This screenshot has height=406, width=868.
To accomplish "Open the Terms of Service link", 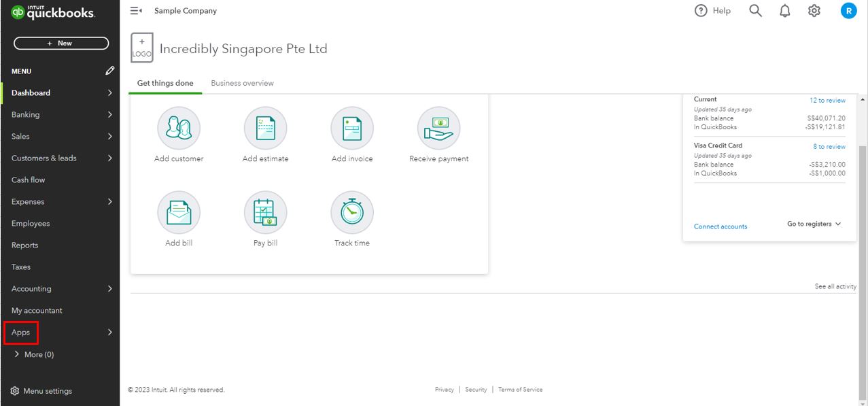I will point(520,390).
